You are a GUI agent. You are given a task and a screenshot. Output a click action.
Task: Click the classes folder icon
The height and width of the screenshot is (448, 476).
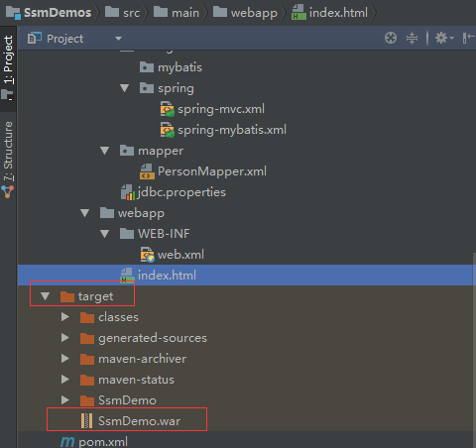point(87,317)
